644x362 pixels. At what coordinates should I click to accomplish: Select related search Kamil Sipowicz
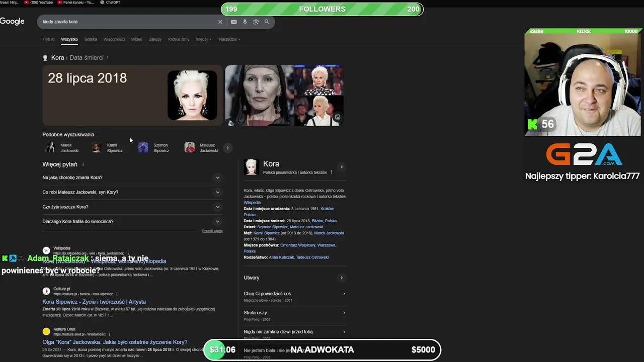click(x=108, y=148)
